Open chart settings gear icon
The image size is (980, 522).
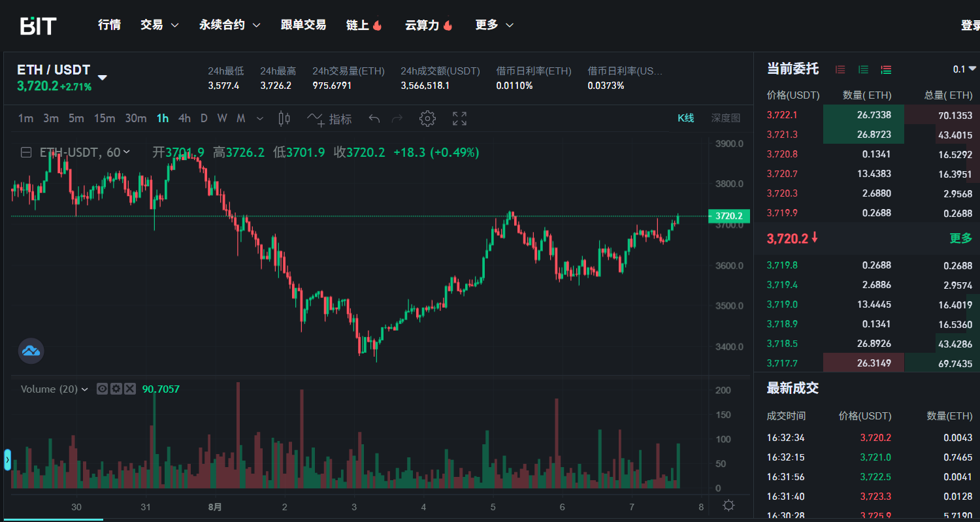[x=427, y=118]
